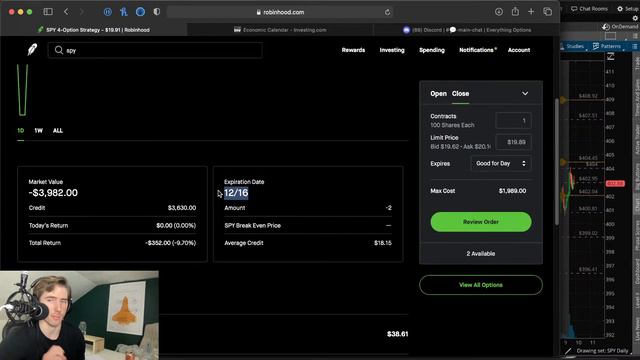Click the webcam video overlay
This screenshot has height=360, width=640.
[x=79, y=316]
